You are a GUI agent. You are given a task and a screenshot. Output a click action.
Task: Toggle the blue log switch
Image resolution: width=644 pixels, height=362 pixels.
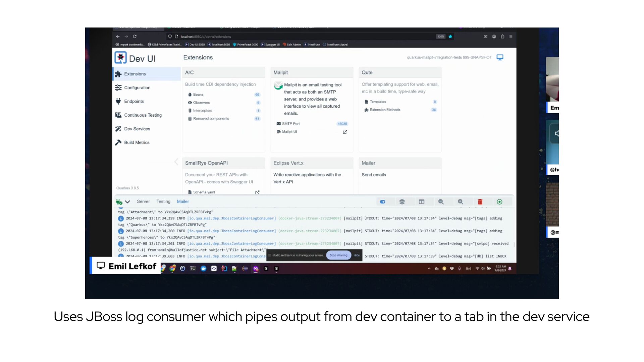click(x=382, y=202)
